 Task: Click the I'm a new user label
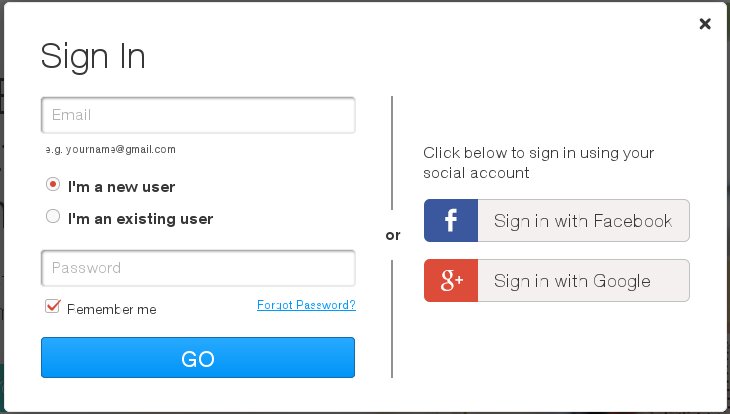[x=122, y=187]
